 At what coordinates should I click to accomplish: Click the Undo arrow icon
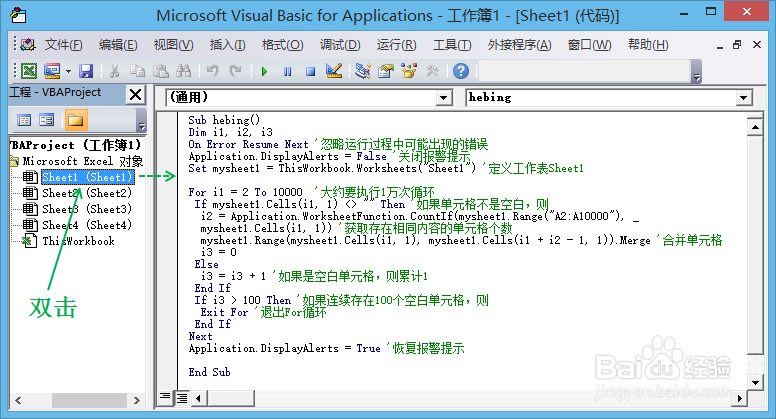click(x=212, y=71)
